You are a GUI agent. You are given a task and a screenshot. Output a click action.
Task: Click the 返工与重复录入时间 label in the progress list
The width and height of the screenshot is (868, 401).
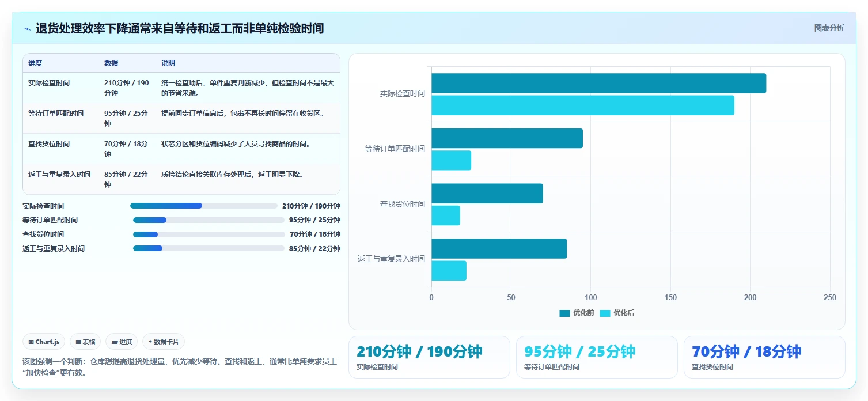pos(54,249)
